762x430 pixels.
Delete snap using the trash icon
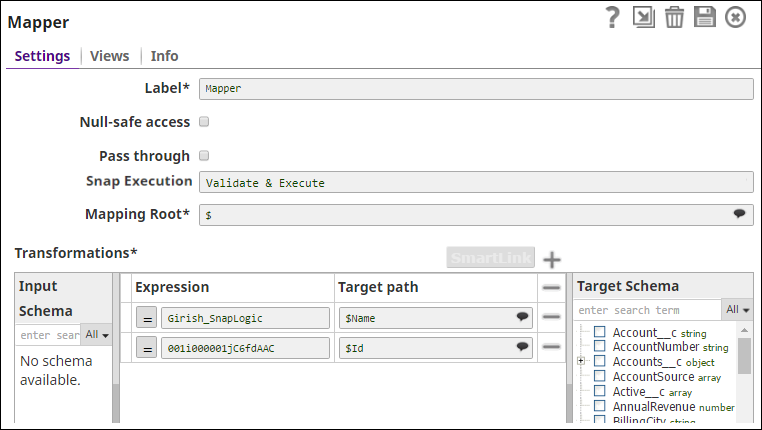[x=674, y=17]
